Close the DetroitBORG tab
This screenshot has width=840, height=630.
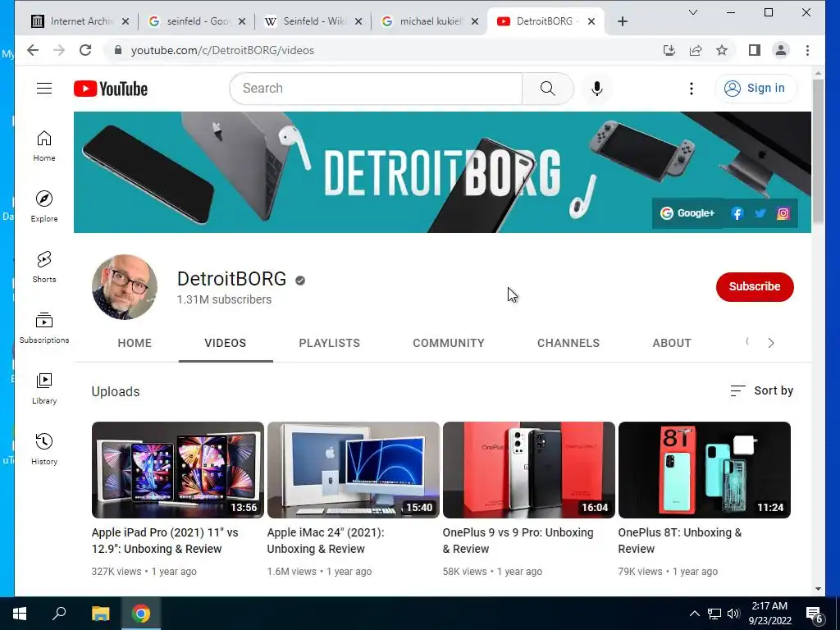(591, 21)
